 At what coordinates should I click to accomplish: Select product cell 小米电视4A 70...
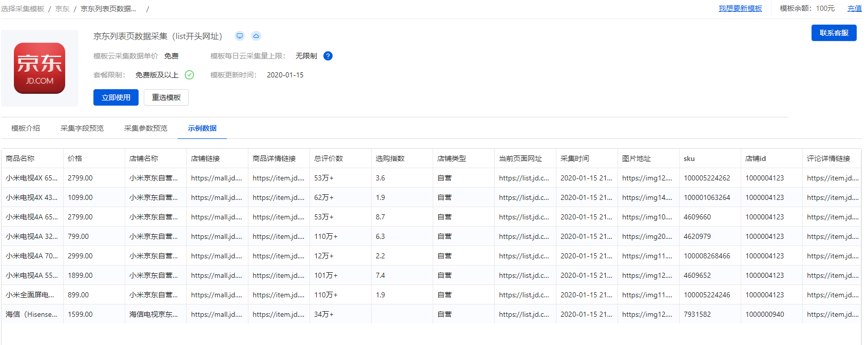point(32,256)
